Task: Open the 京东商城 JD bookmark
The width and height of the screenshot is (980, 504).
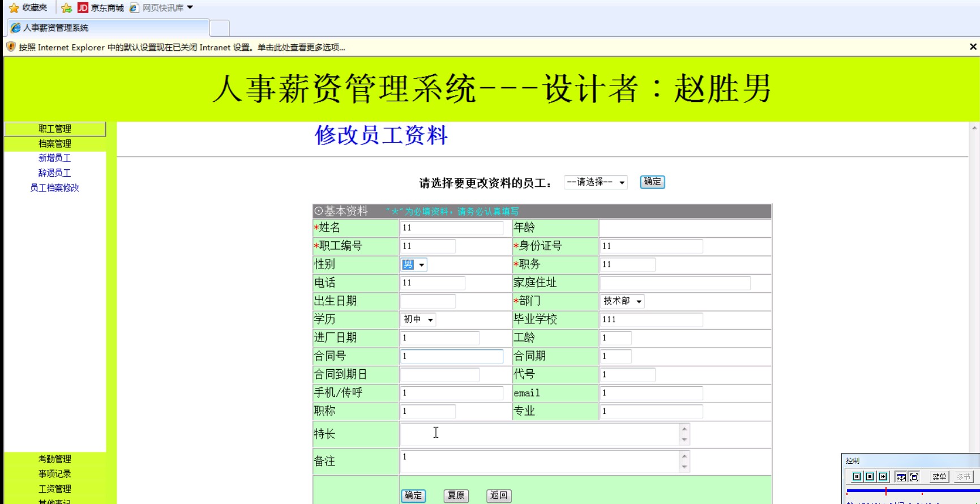Action: 100,8
